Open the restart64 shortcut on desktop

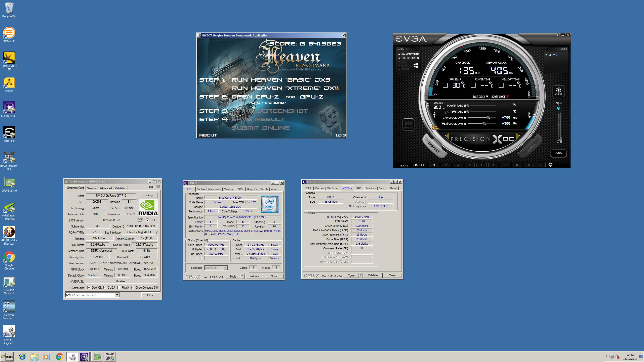[x=9, y=286]
